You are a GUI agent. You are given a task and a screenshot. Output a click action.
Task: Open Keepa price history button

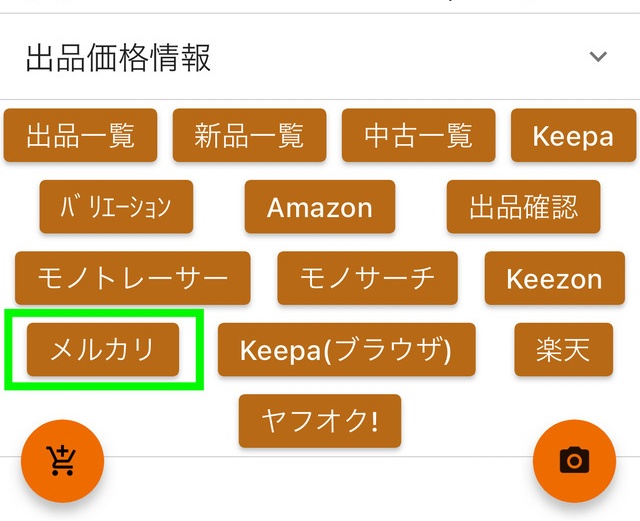(573, 135)
